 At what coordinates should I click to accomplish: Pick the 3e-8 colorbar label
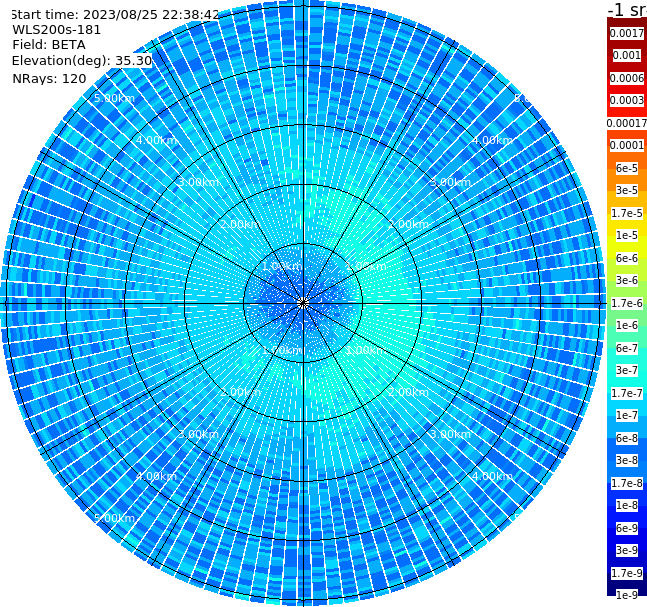(x=627, y=460)
